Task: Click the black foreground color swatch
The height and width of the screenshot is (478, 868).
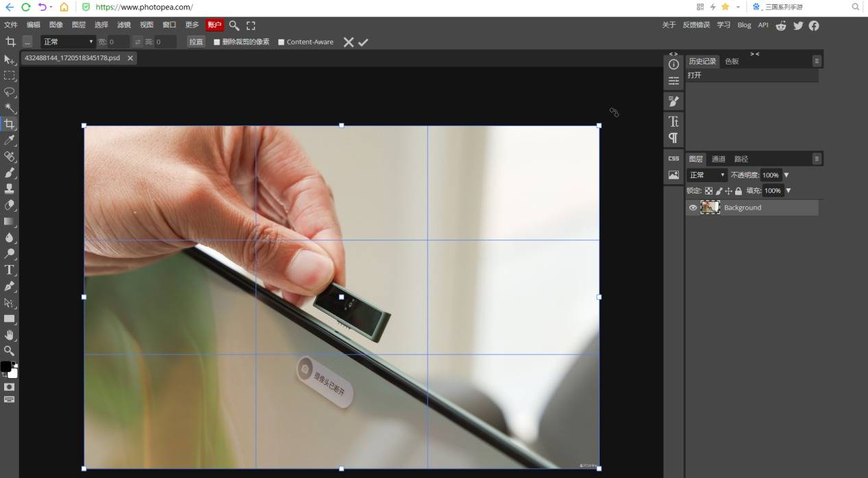Action: click(5, 366)
